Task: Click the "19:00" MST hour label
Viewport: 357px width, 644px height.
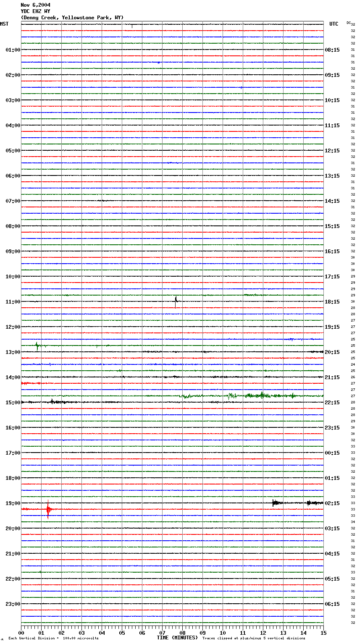Action: pyautogui.click(x=13, y=503)
